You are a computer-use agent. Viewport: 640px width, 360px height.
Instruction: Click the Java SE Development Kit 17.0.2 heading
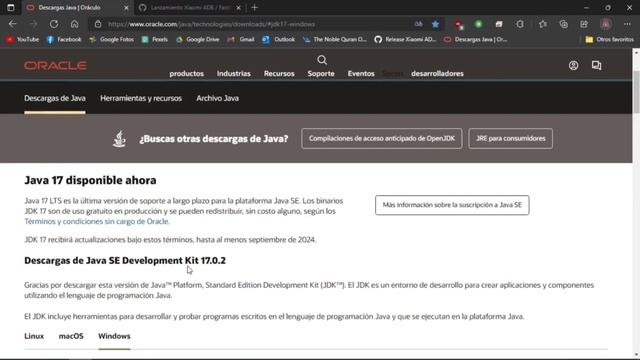[x=125, y=260]
